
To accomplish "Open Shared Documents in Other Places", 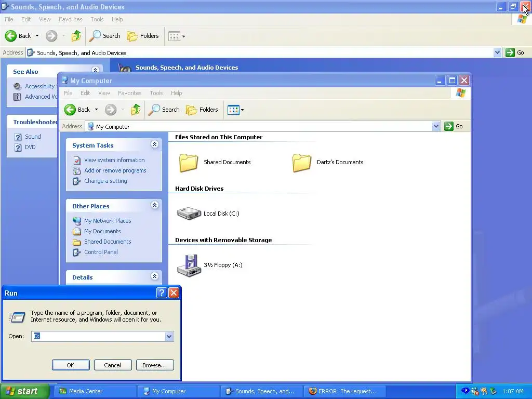I will point(108,242).
